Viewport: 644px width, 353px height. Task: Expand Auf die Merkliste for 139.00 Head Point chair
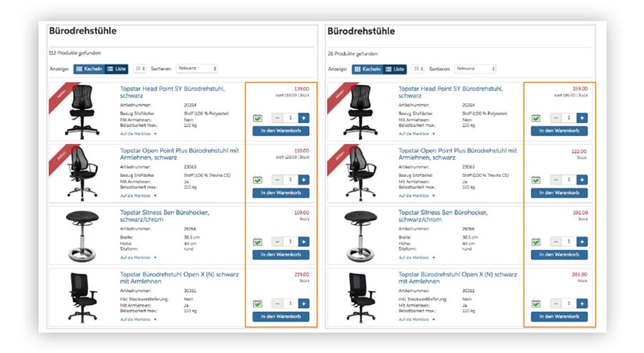138,134
